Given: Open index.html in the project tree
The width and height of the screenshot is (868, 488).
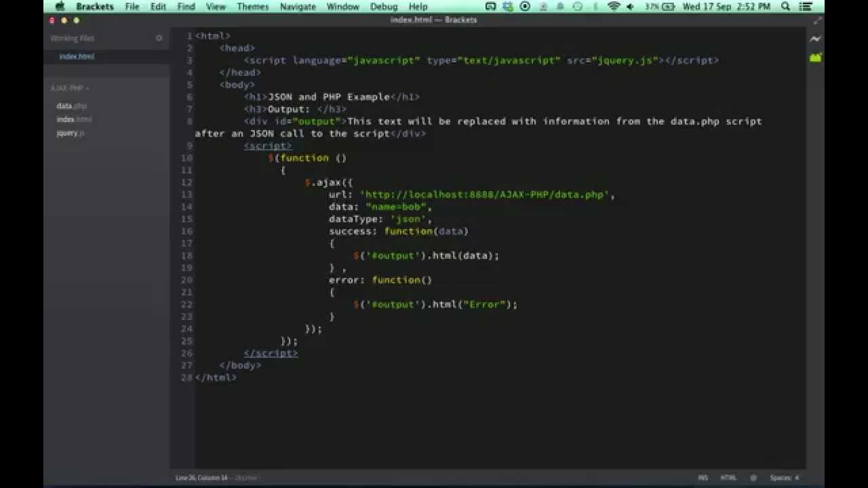Looking at the screenshot, I should tap(74, 119).
